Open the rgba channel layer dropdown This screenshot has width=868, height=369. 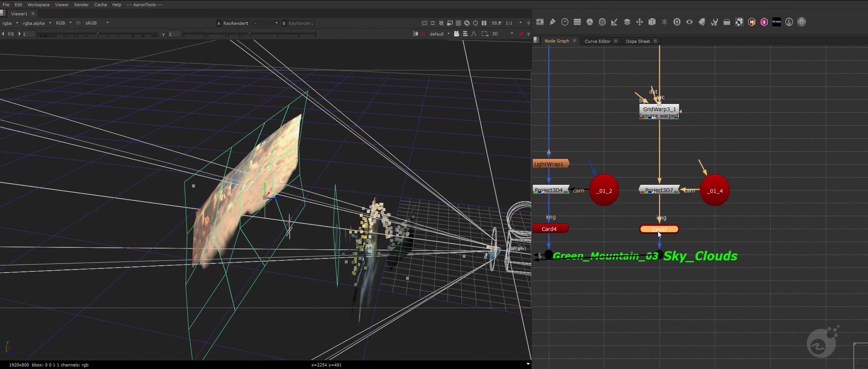[x=10, y=23]
